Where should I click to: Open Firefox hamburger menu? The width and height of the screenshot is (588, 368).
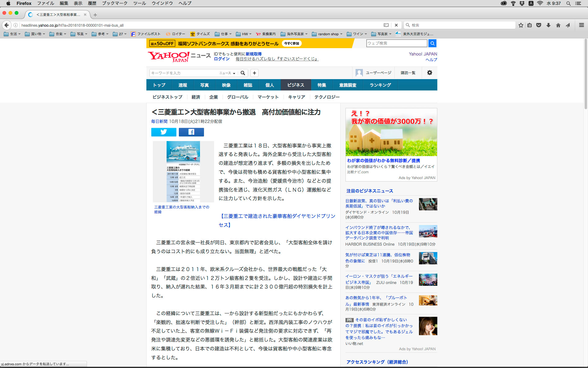(x=581, y=25)
